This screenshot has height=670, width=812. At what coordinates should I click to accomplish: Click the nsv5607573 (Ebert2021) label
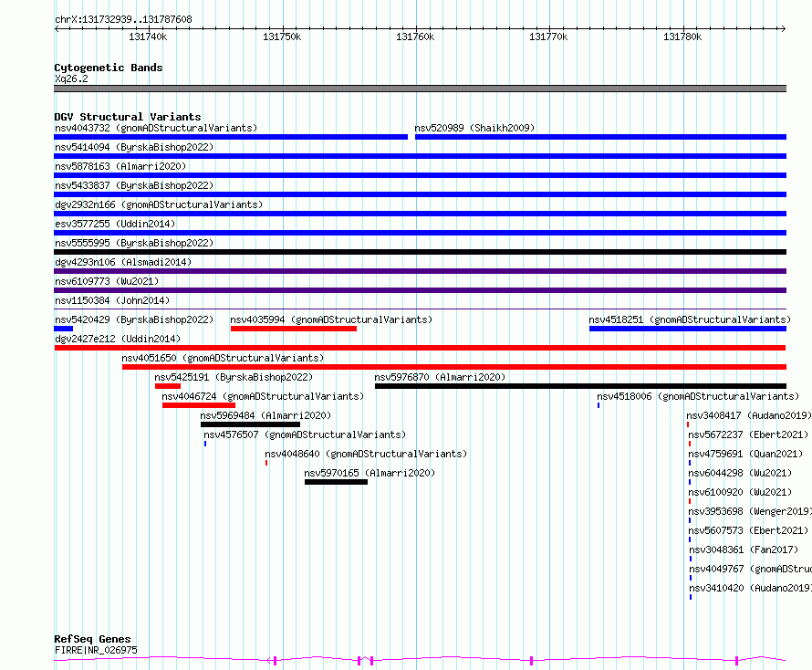click(748, 530)
